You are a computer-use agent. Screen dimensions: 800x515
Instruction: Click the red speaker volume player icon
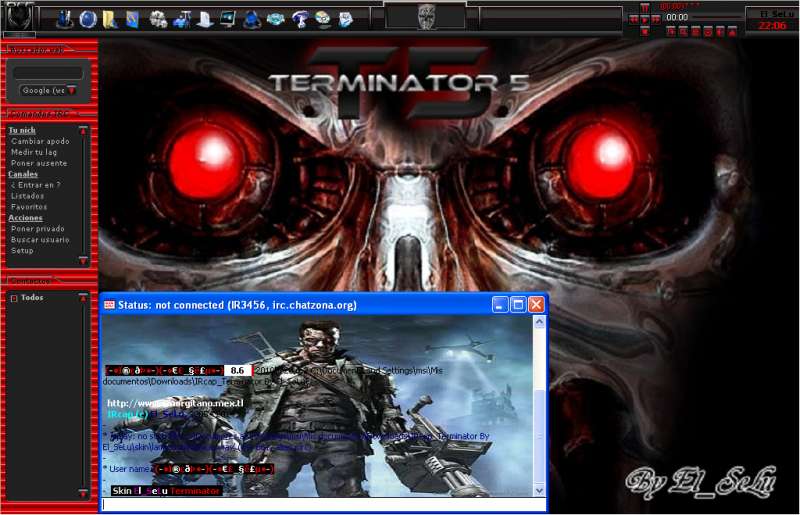coord(720,32)
